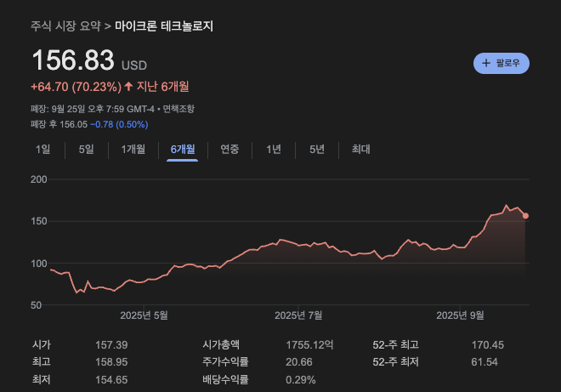Screen dimensions: 561x392
Task: Click the 시가총액 label
Action: [221, 345]
